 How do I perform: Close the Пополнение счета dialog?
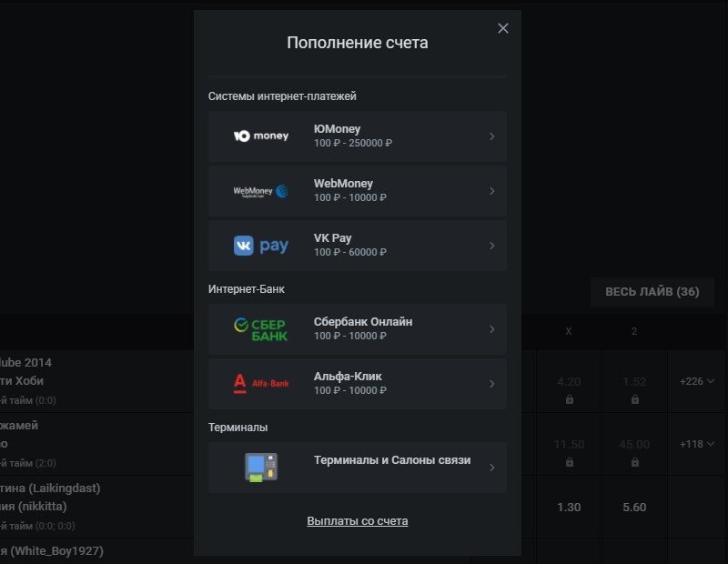503,28
